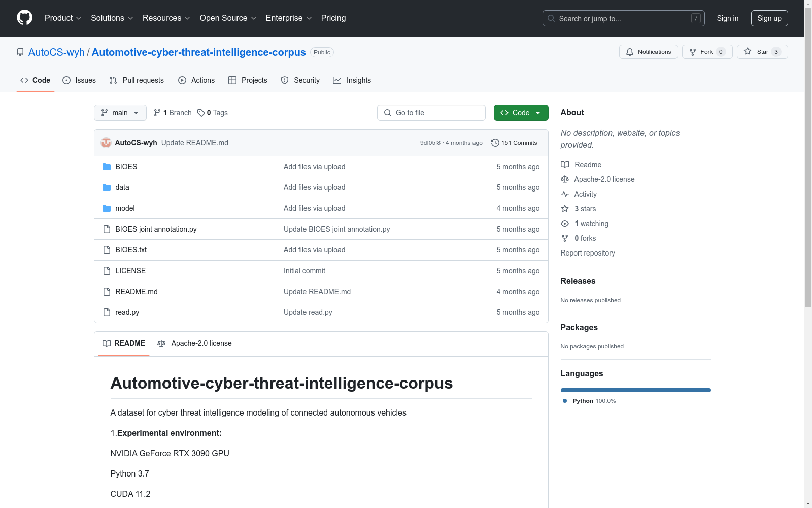Open the data folder

click(x=122, y=187)
